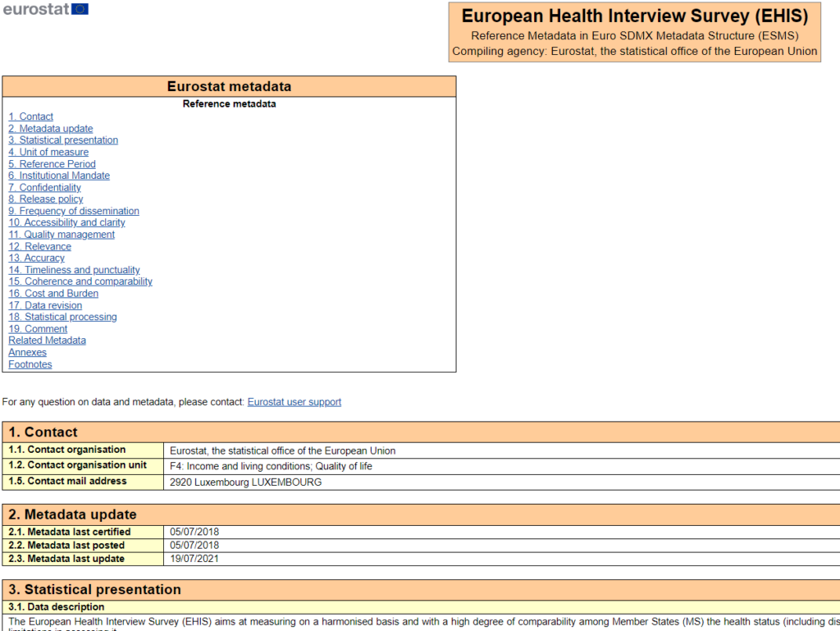The height and width of the screenshot is (631, 840).
Task: Click the Eurostat logo
Action: point(46,9)
